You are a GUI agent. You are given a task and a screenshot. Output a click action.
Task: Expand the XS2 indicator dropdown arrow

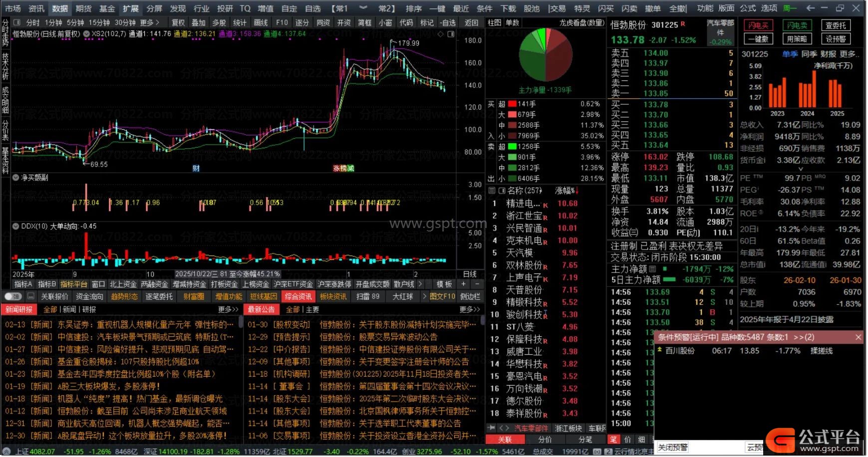point(86,34)
